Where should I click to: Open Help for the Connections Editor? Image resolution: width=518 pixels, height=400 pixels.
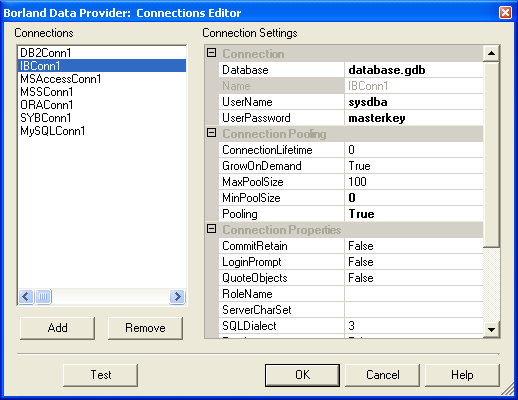pos(462,375)
